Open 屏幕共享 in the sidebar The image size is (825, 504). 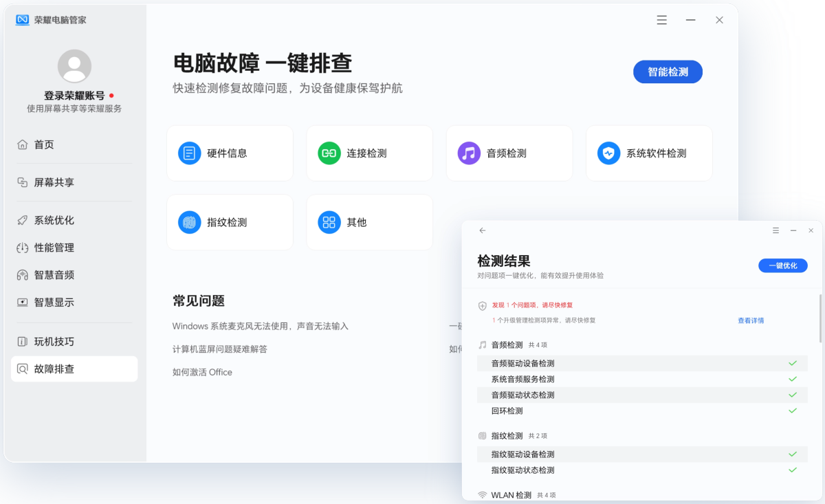[x=74, y=182]
